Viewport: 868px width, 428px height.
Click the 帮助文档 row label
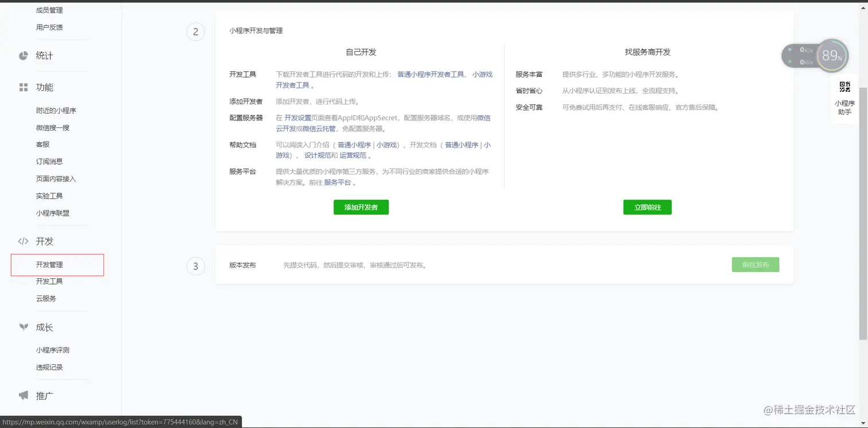(x=242, y=146)
